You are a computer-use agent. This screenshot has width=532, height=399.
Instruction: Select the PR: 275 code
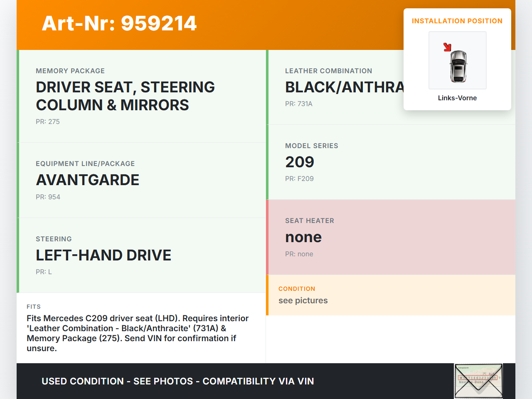click(x=48, y=121)
